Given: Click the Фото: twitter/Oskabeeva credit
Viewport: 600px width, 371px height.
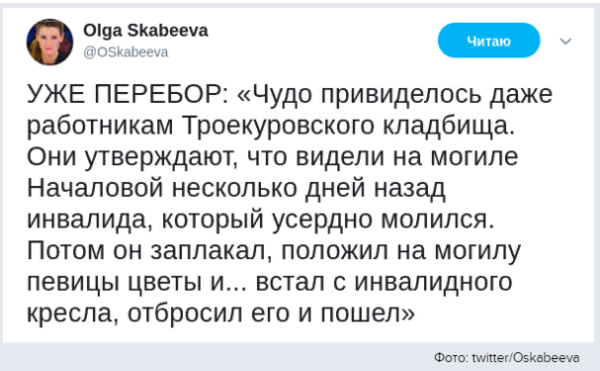Looking at the screenshot, I should click(507, 358).
